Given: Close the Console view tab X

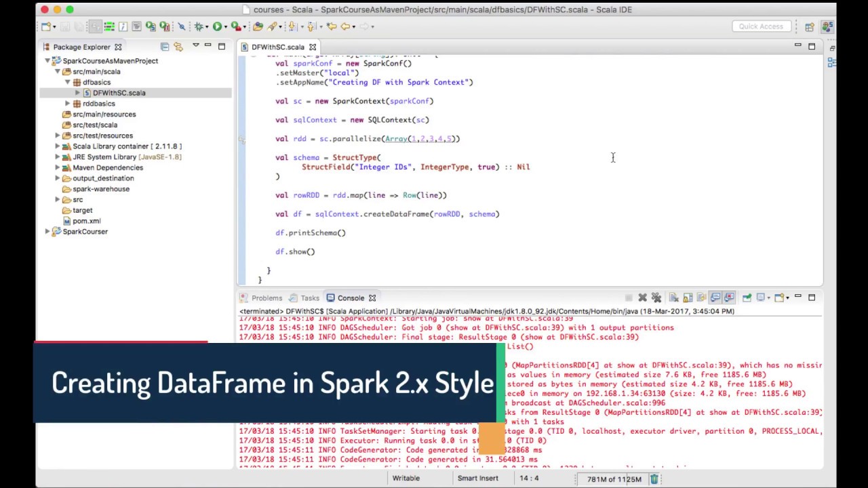Looking at the screenshot, I should pos(372,298).
